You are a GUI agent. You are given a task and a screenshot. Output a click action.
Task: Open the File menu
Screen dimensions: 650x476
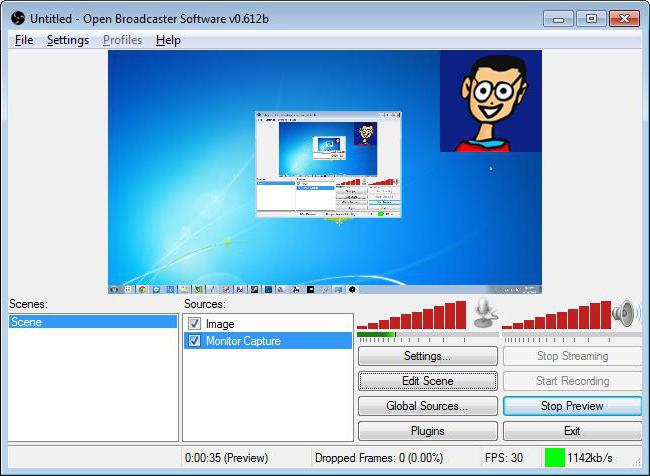pyautogui.click(x=24, y=40)
